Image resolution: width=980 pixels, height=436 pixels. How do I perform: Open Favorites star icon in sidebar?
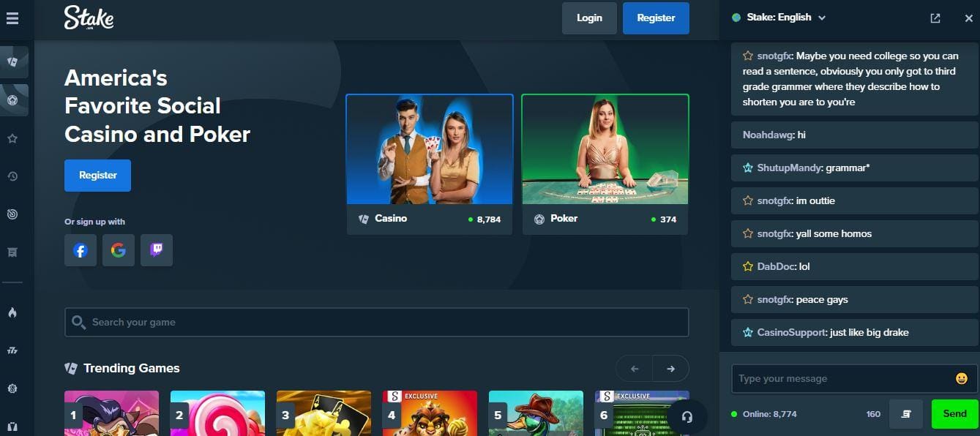coord(12,138)
